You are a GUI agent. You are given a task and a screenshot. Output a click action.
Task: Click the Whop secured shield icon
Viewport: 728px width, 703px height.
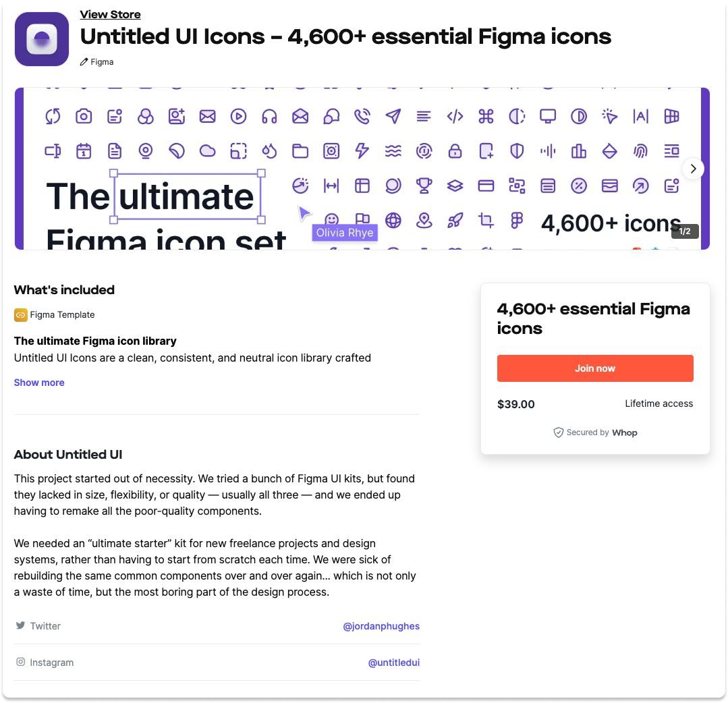559,432
